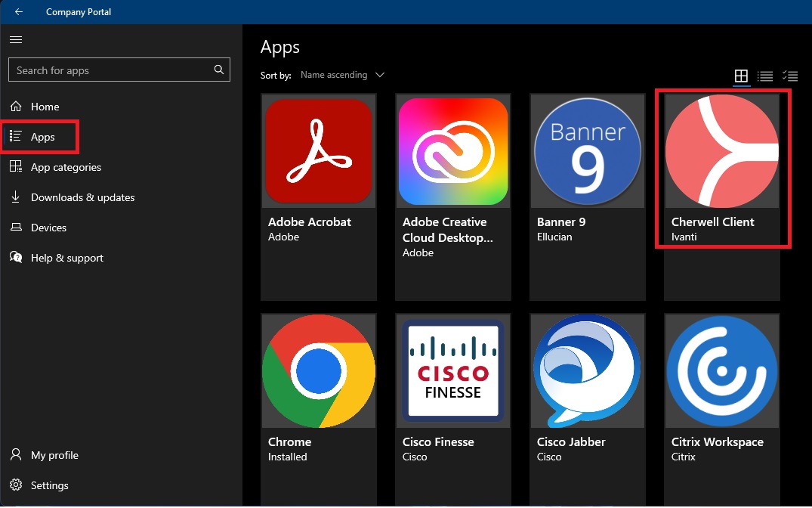Viewport: 812px width, 508px height.
Task: Open the Adobe Acrobat app tile
Action: pos(318,152)
